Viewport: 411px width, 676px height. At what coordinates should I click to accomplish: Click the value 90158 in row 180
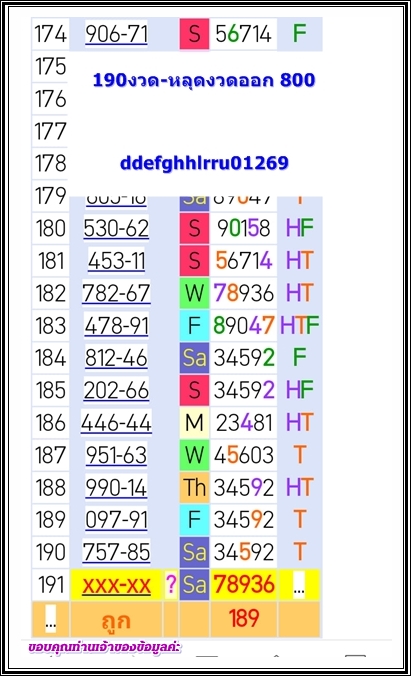pyautogui.click(x=244, y=228)
